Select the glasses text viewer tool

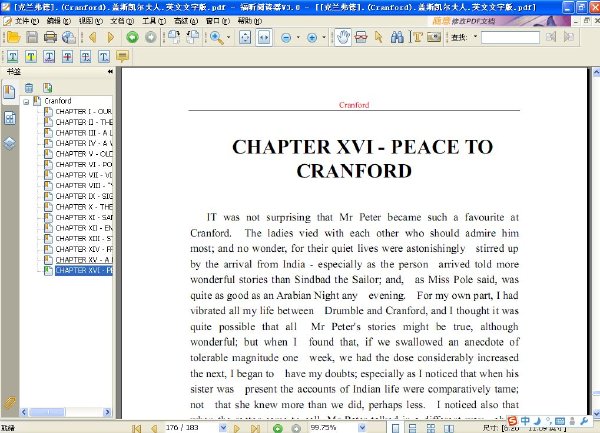point(361,37)
